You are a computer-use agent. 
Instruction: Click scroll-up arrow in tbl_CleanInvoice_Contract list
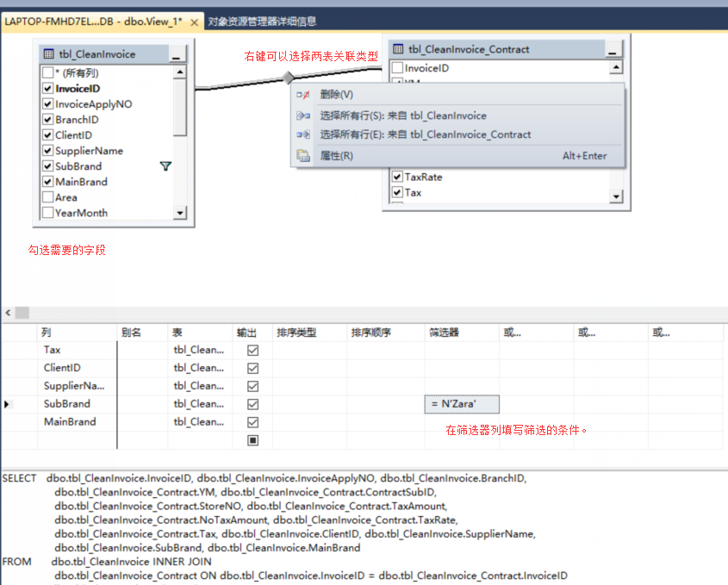(616, 67)
